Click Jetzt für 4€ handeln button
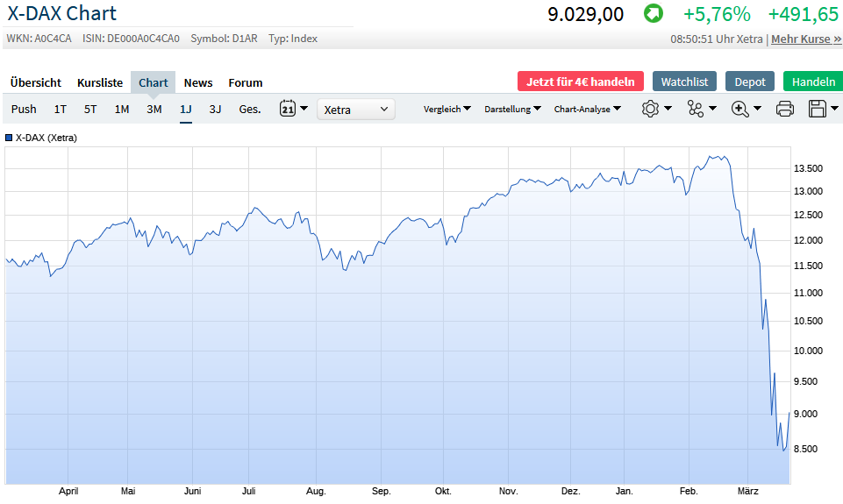The height and width of the screenshot is (504, 843). (581, 82)
